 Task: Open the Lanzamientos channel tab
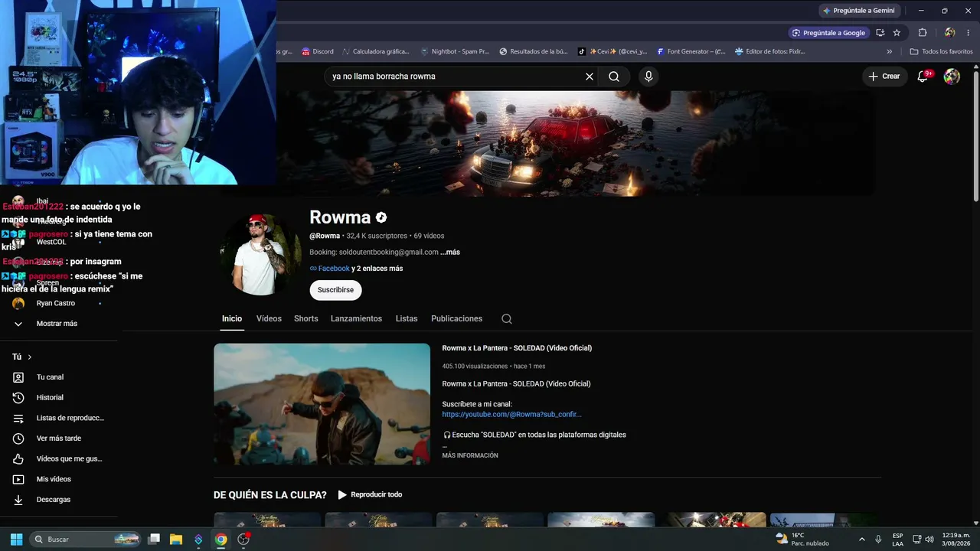356,319
